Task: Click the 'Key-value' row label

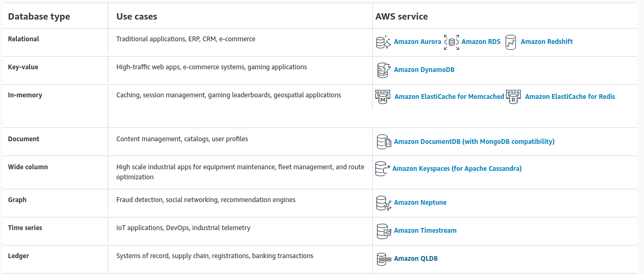Action: [x=23, y=67]
